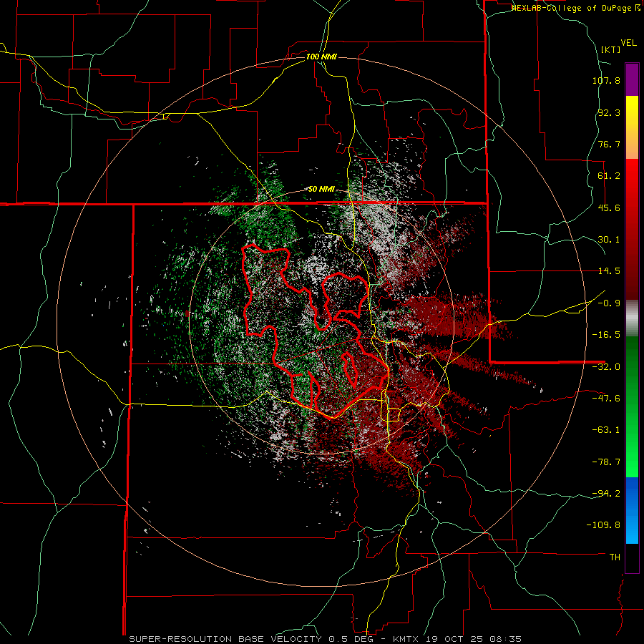Click the TH legend label

[615, 557]
